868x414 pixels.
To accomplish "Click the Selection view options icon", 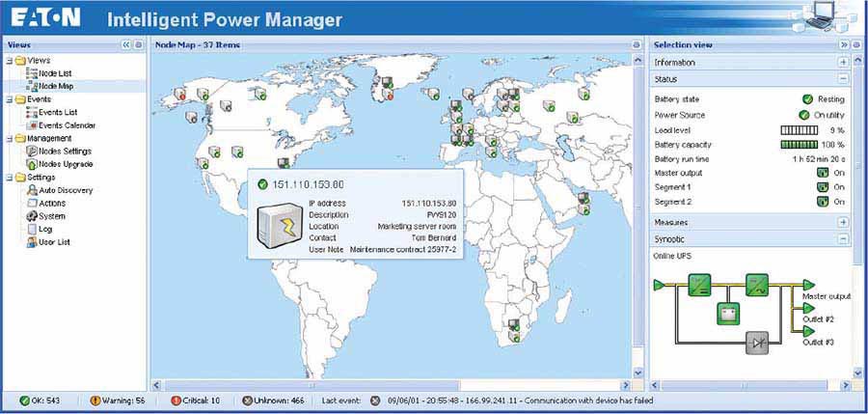I will (x=856, y=45).
